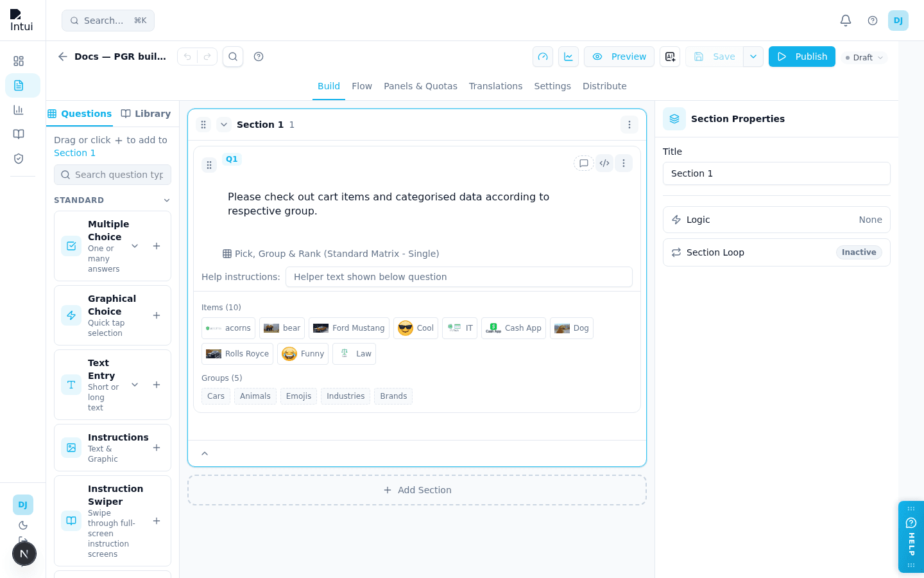
Task: Open builder help question mark icon
Action: tap(259, 57)
